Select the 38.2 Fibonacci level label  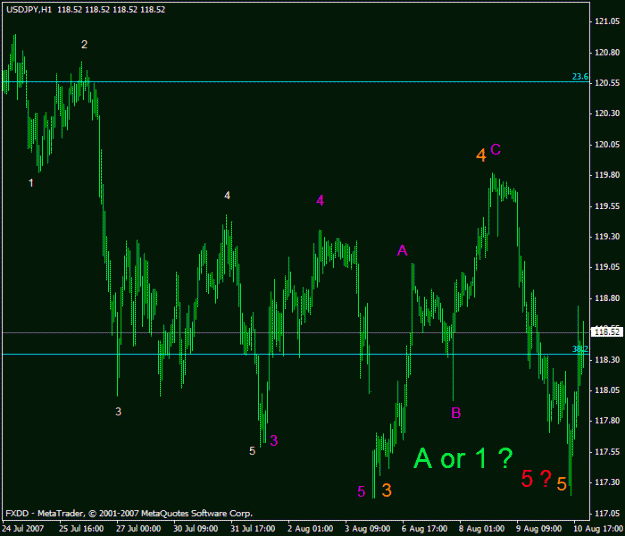coord(580,349)
